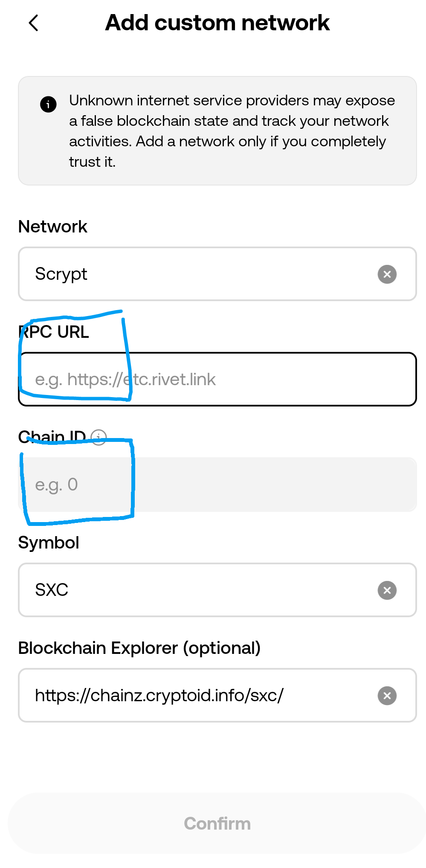Open the Chain ID info tooltip icon
This screenshot has height=868, width=426.
tap(99, 437)
